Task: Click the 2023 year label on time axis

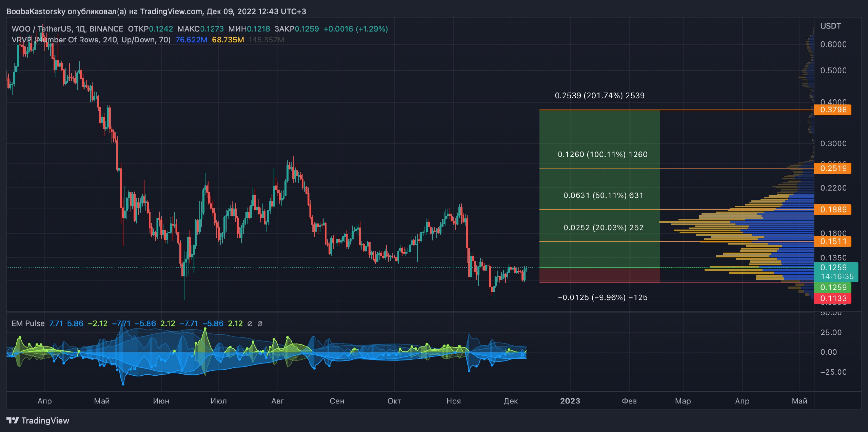Action: tap(570, 401)
